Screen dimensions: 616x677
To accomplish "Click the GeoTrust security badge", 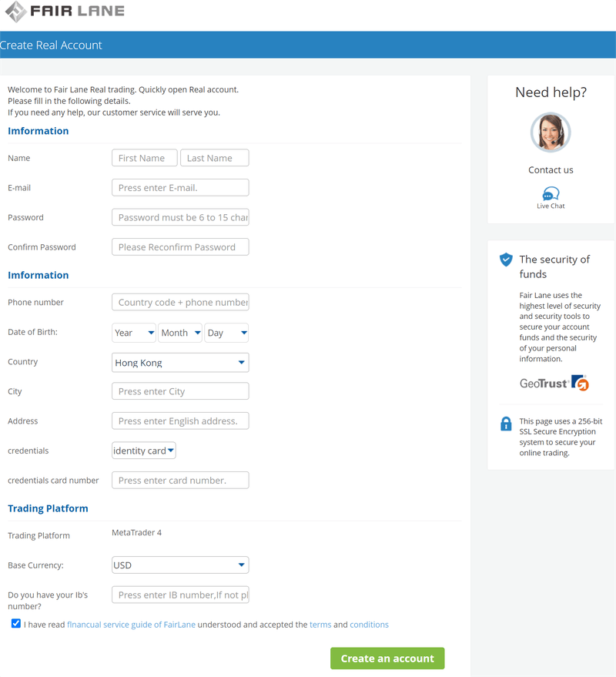I will [554, 383].
